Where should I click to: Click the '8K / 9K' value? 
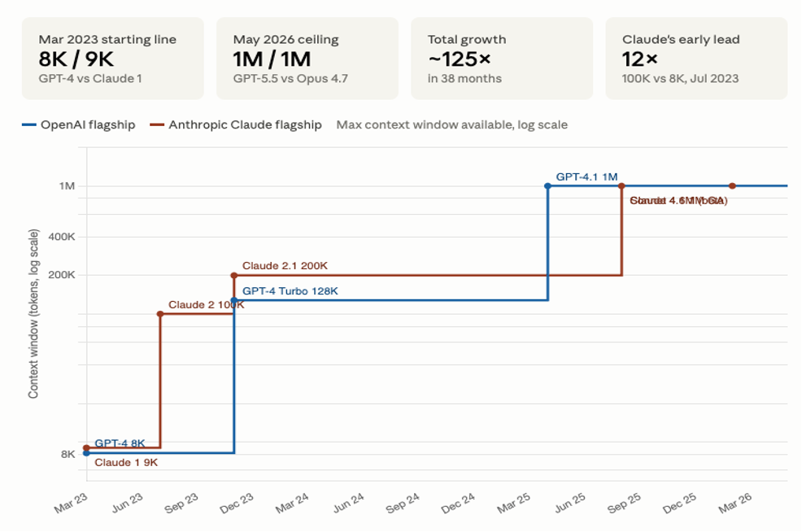click(x=76, y=59)
